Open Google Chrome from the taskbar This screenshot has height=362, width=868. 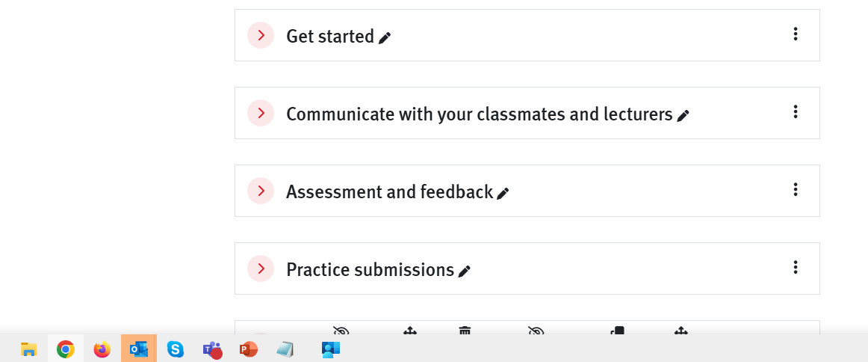pos(65,349)
